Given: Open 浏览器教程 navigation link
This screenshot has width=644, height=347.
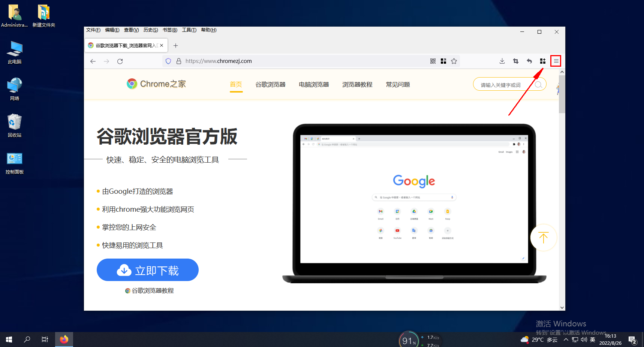Looking at the screenshot, I should click(357, 85).
